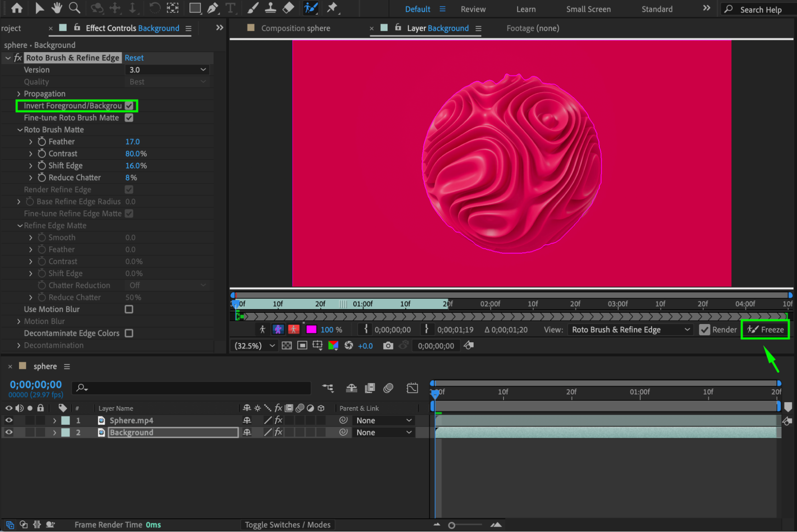Click the Home icon
This screenshot has width=797, height=532.
(17, 8)
